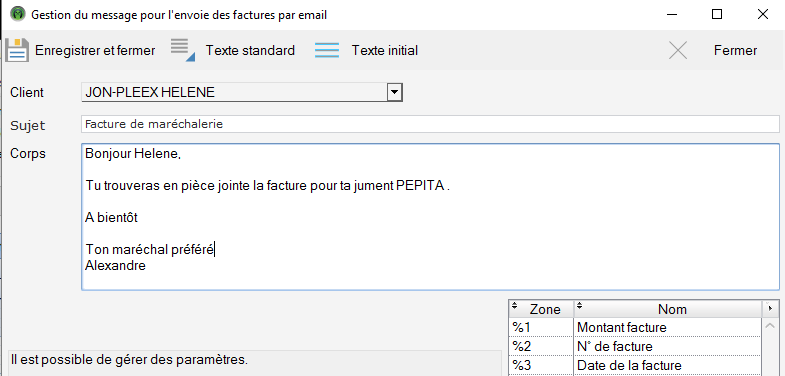The height and width of the screenshot is (376, 785).
Task: Click inside the Corps message text area
Action: [x=430, y=217]
